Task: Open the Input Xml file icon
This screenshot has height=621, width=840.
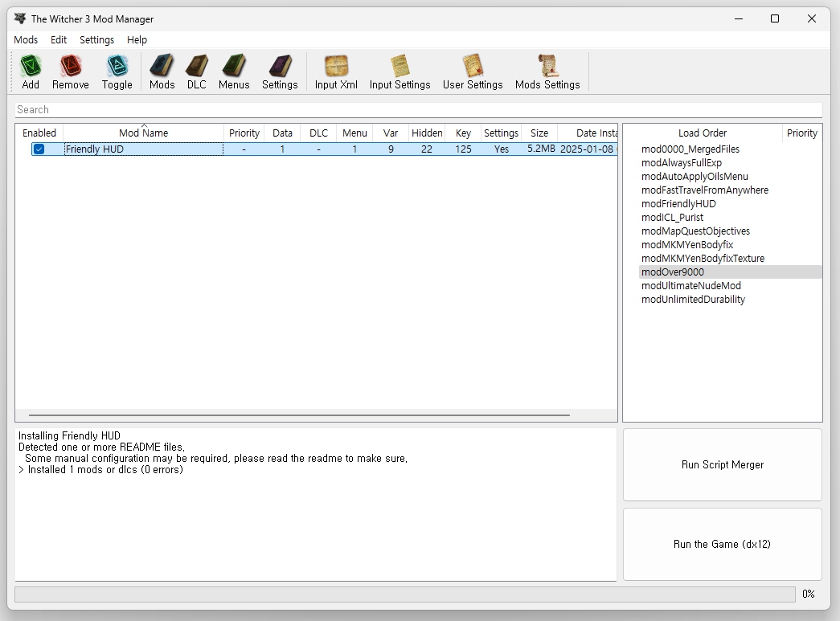Action: coord(336,67)
